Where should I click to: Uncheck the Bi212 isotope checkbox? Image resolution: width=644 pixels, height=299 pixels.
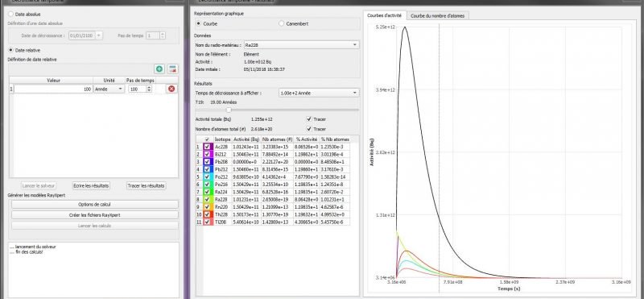coord(207,154)
